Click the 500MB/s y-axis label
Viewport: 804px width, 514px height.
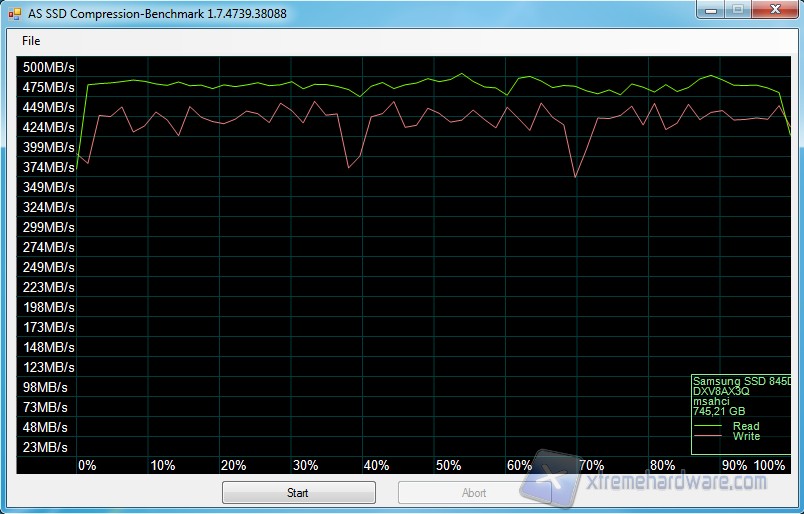click(49, 67)
